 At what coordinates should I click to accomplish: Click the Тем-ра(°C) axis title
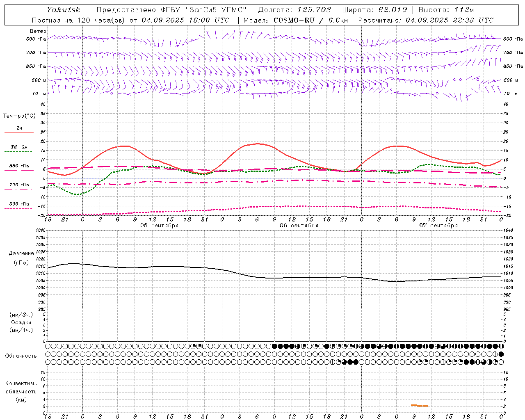pos(19,116)
